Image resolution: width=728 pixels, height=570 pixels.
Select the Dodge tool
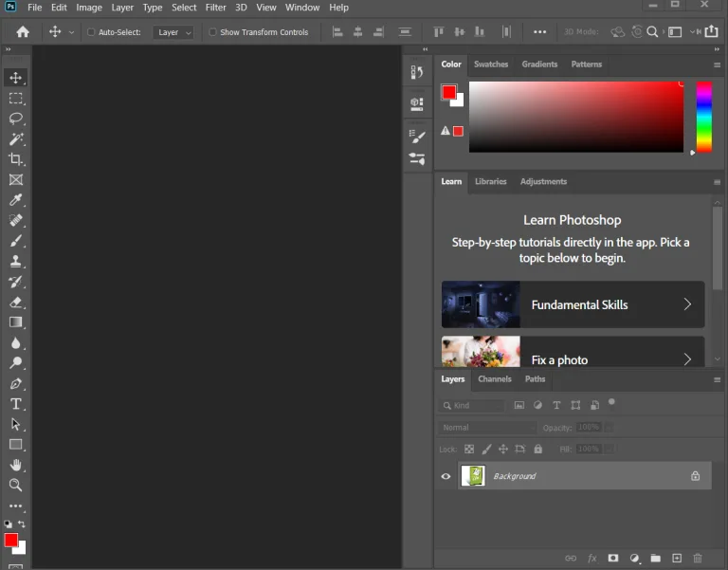(x=16, y=363)
